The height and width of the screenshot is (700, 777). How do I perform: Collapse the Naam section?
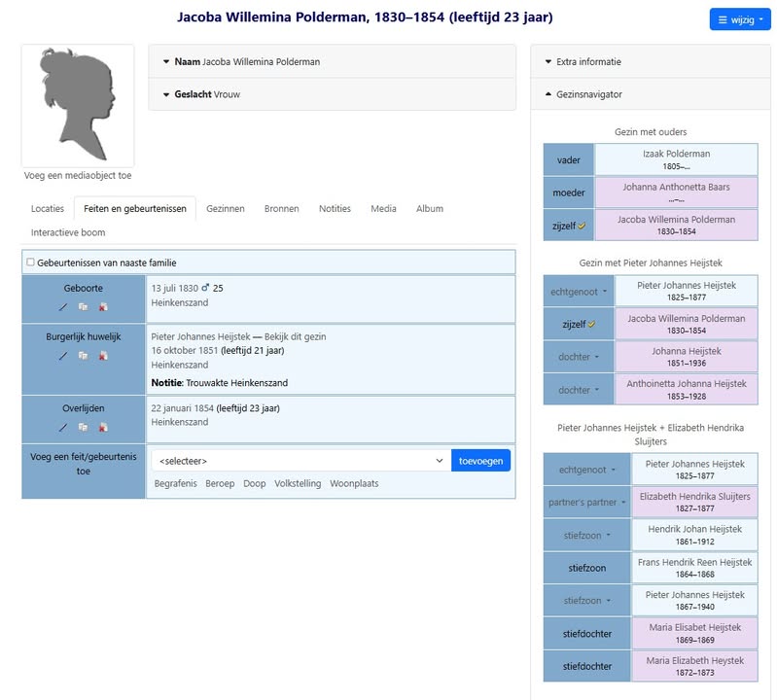pos(166,62)
